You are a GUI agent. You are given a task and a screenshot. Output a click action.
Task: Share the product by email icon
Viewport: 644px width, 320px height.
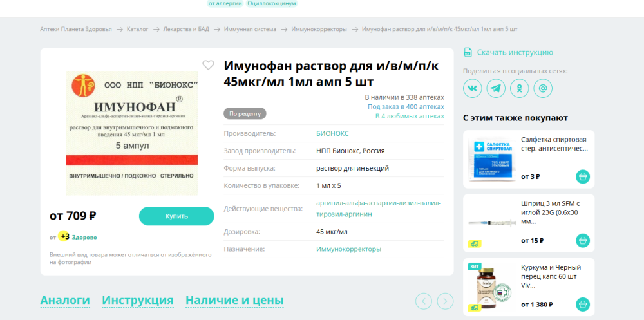click(543, 88)
